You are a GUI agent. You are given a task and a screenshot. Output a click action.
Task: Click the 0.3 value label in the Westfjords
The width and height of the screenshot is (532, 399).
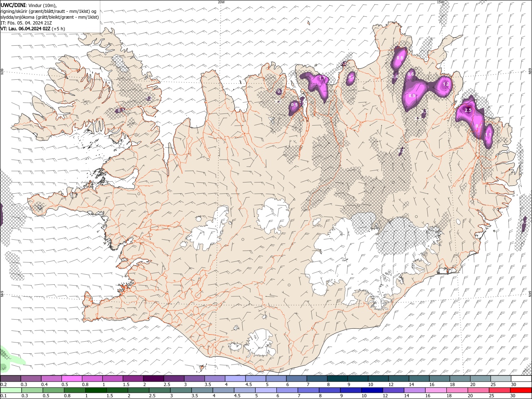121,110
